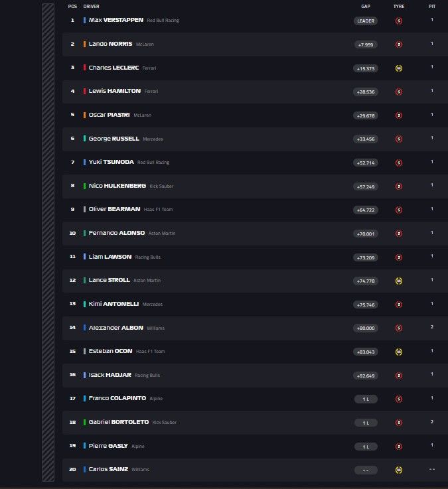Click the +7.959 gap badge
The image size is (448, 489).
366,44
